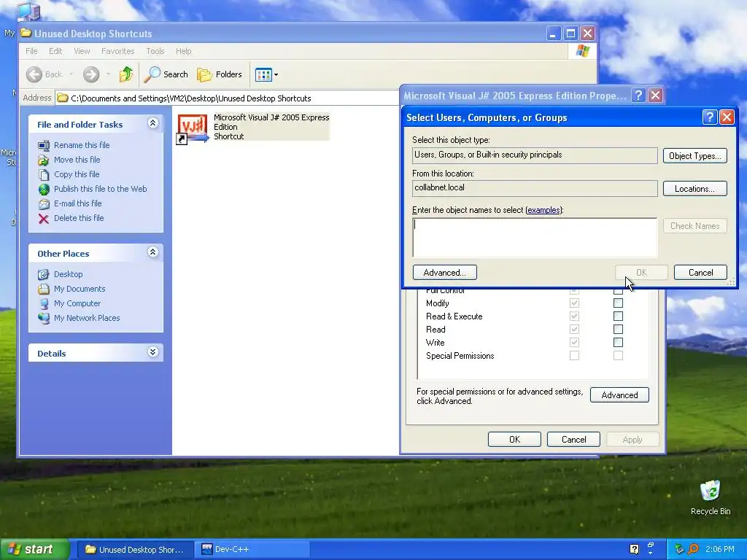Click the E-mail this file icon
The width and height of the screenshot is (747, 560).
click(44, 204)
